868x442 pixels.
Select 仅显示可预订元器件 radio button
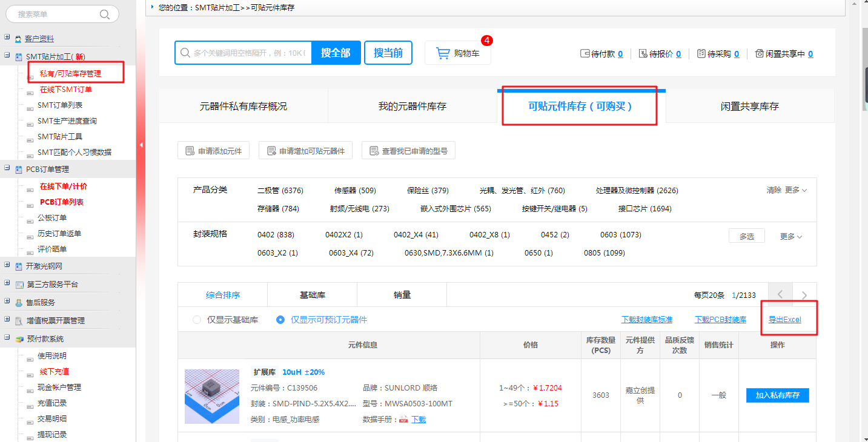click(x=280, y=320)
